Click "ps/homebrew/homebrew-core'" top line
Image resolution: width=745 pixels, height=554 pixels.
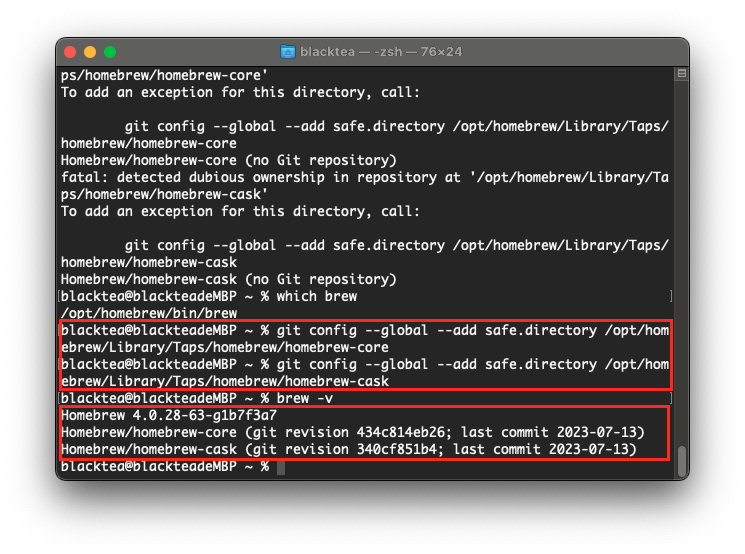point(164,75)
